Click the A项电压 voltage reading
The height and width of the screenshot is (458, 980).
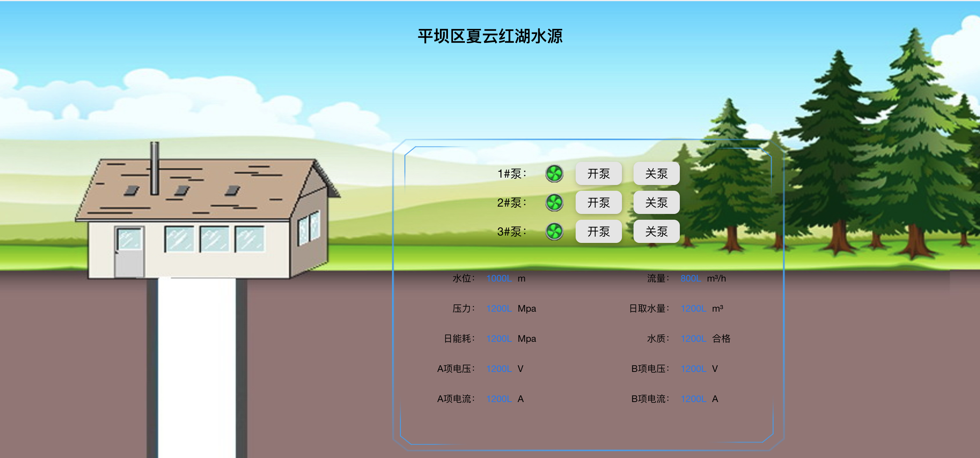coord(498,368)
